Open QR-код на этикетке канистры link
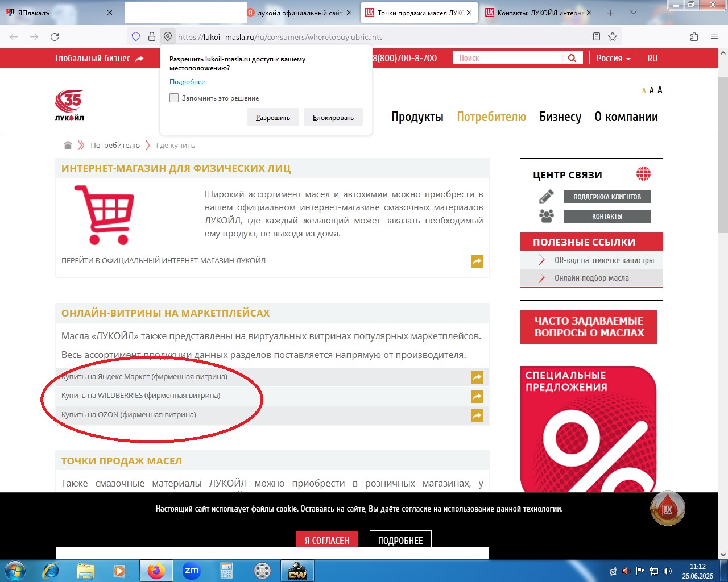 click(604, 260)
